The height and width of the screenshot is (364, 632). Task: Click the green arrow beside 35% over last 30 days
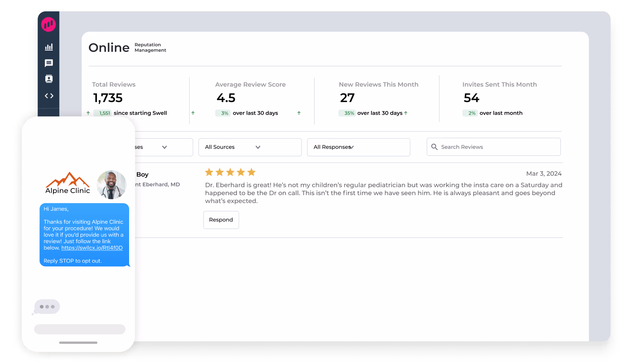tap(406, 113)
